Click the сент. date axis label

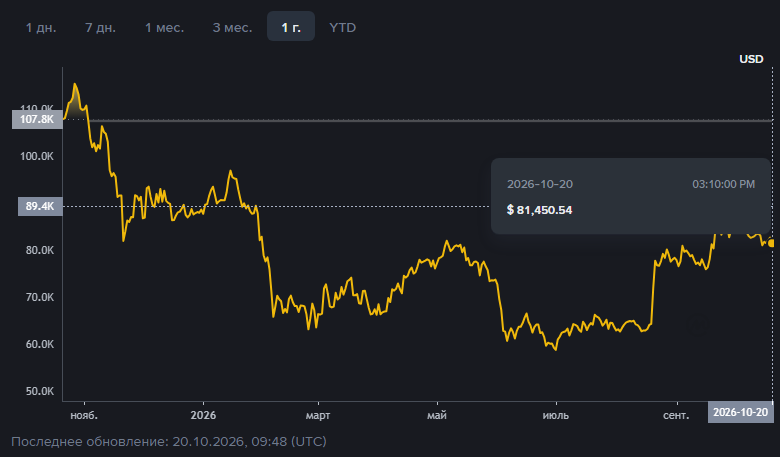click(677, 415)
